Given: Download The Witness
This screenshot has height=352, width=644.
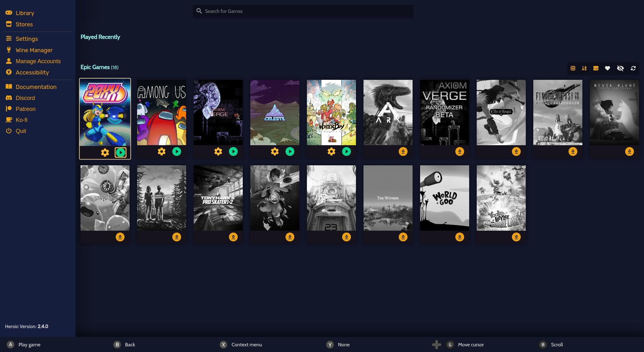Looking at the screenshot, I should pyautogui.click(x=403, y=237).
